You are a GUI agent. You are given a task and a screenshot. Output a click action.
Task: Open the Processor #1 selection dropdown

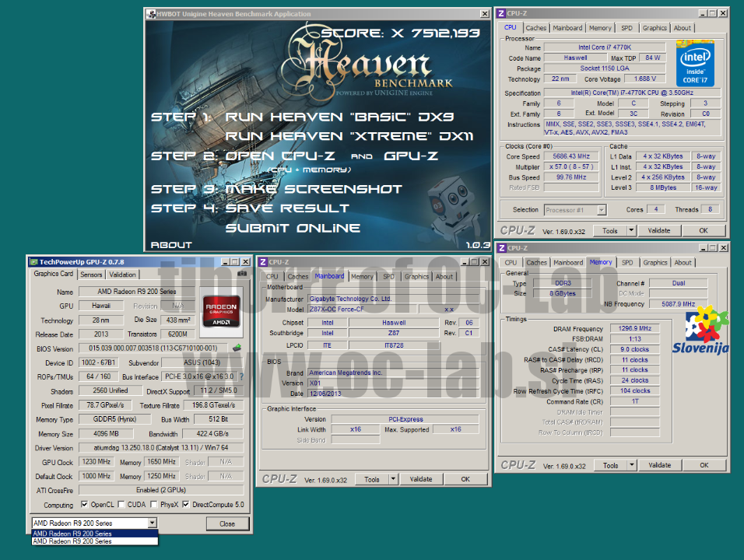coord(602,209)
